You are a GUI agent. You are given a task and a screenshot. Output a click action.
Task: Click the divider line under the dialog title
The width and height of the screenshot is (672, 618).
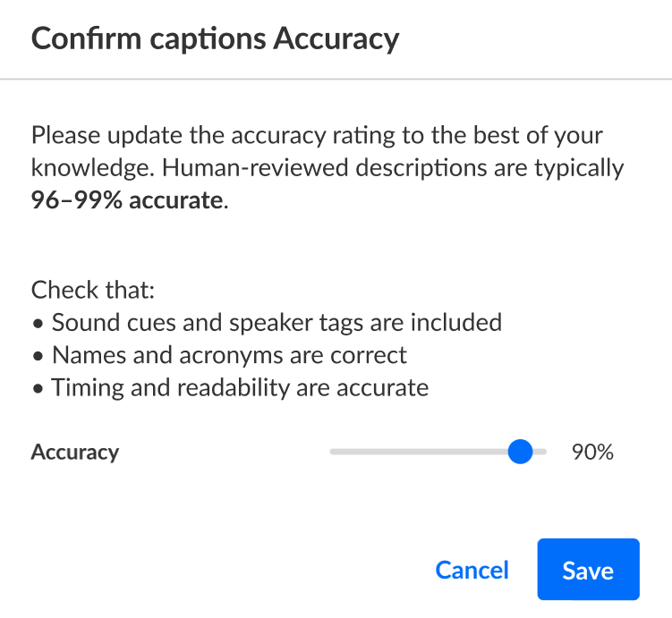(x=336, y=80)
